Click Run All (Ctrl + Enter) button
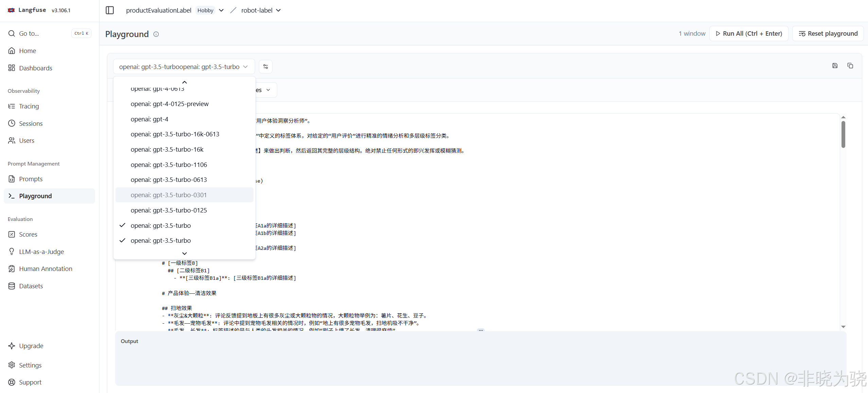 tap(749, 34)
